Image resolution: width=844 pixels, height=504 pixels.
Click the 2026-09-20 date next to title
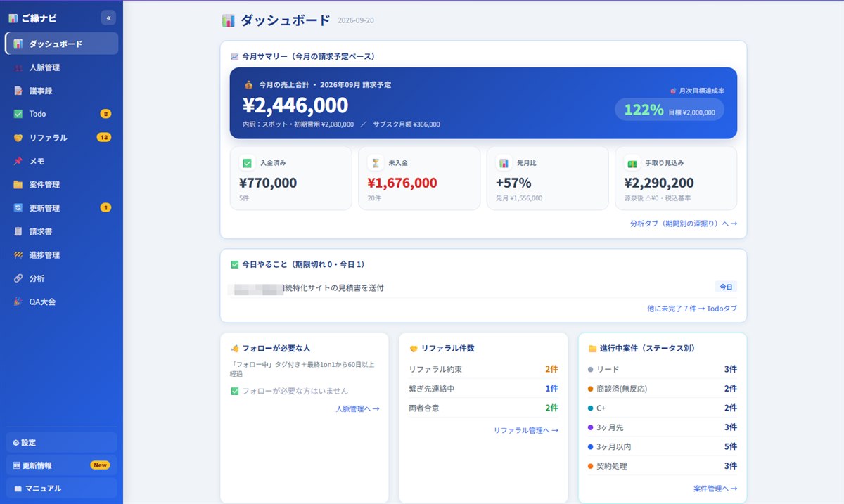(x=356, y=20)
